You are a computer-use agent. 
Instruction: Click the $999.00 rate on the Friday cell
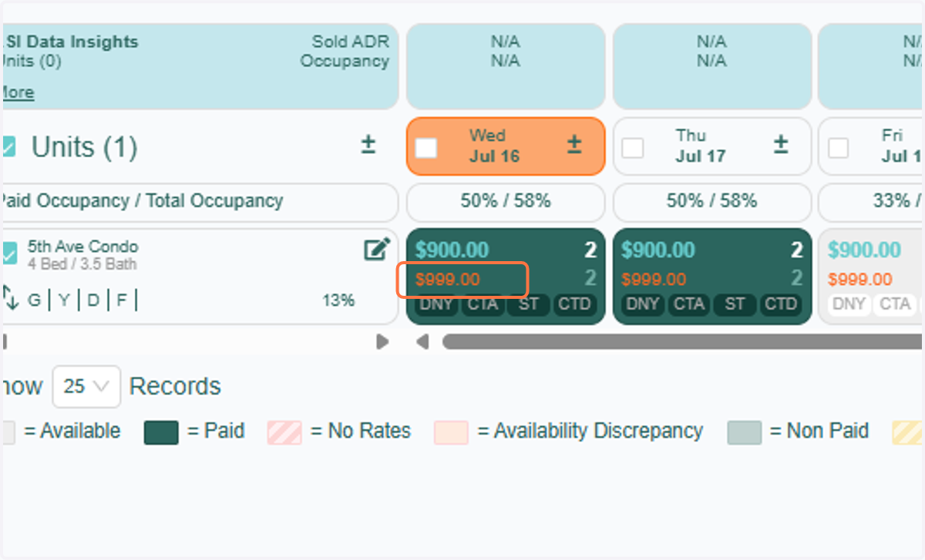pos(860,280)
